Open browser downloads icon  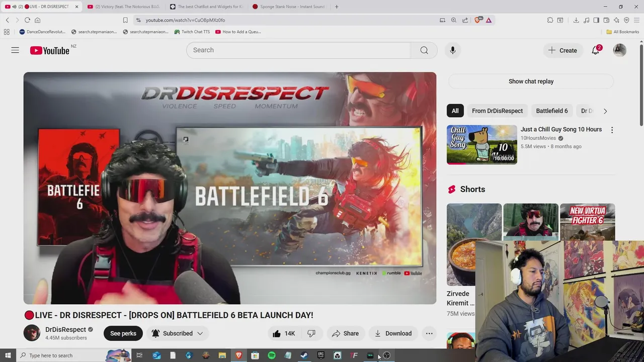coord(576,20)
